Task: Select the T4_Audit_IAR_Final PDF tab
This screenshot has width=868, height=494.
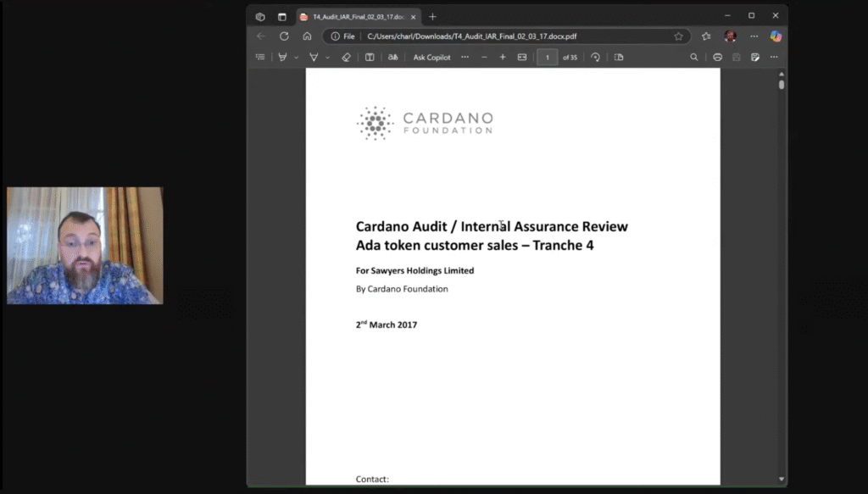Action: [x=352, y=16]
